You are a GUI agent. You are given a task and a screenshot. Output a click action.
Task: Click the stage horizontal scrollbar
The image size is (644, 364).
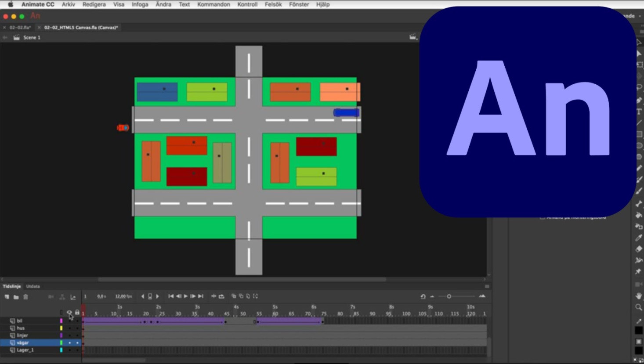tap(242, 279)
